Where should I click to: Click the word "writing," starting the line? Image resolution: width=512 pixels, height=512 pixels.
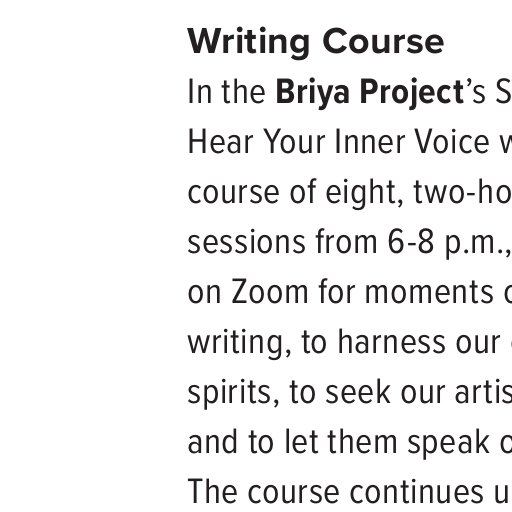239,343
